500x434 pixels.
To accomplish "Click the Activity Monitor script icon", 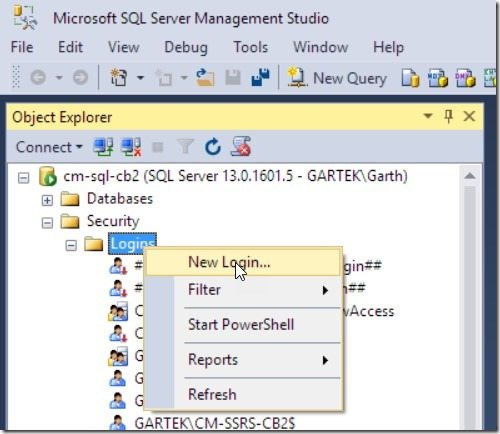I will tap(241, 146).
